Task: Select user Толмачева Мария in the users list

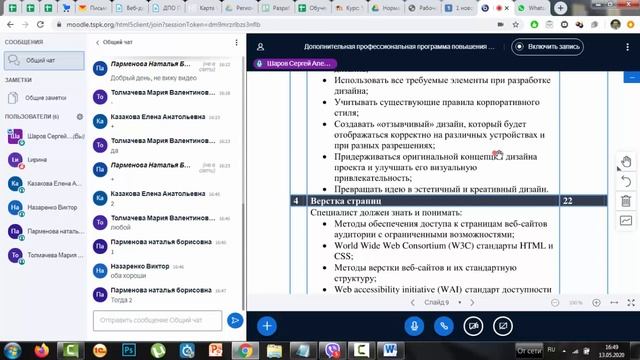Action: click(x=45, y=255)
